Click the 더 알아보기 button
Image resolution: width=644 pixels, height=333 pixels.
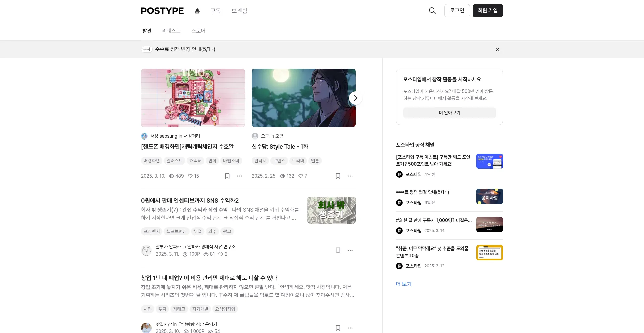pos(449,113)
